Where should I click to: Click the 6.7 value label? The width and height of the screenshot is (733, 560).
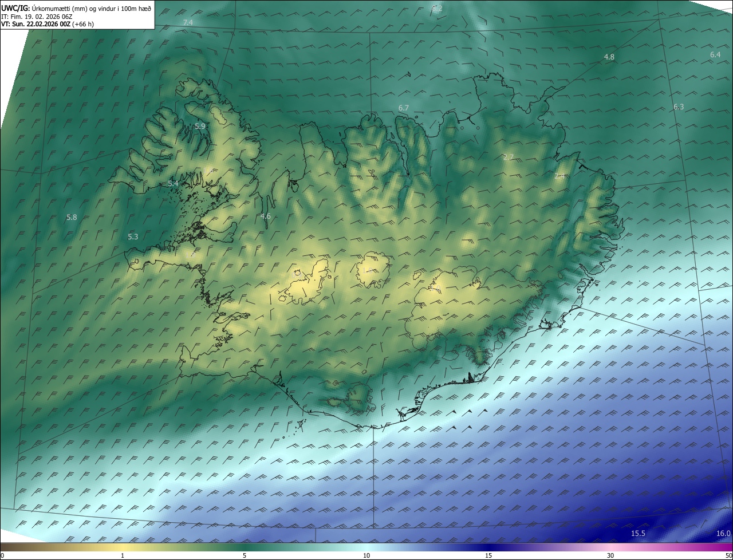[404, 108]
